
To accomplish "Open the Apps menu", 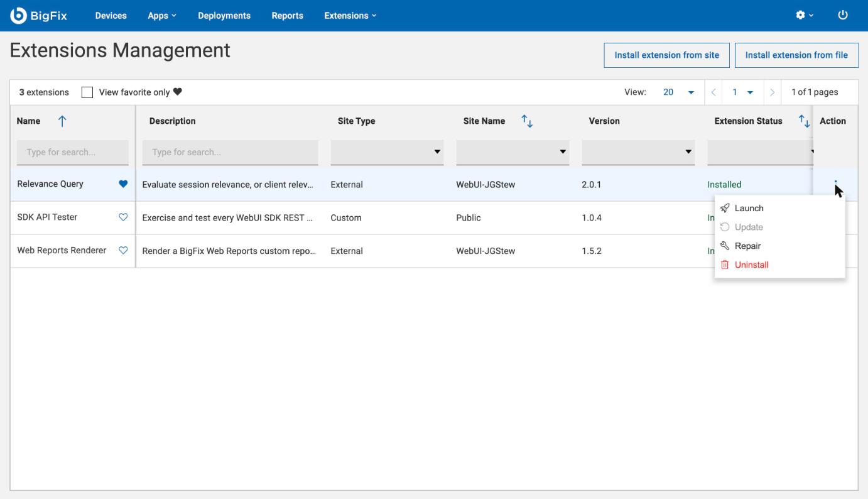I will [161, 16].
